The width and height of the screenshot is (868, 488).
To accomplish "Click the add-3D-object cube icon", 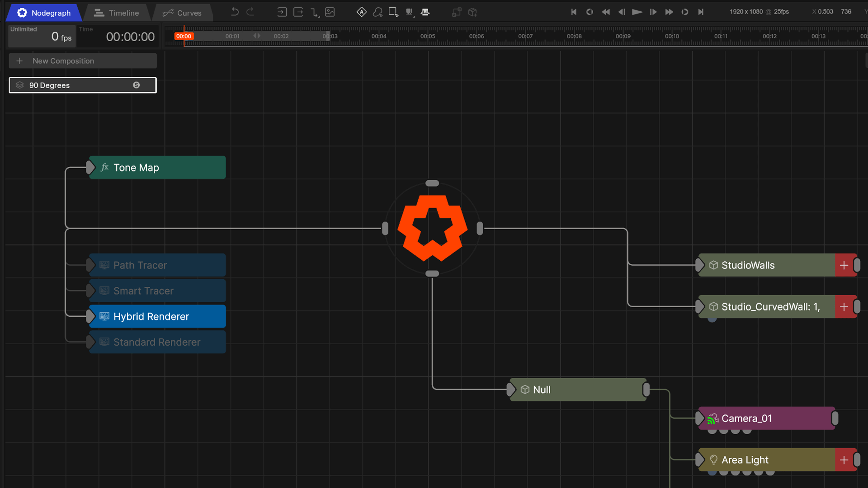I will (x=472, y=12).
